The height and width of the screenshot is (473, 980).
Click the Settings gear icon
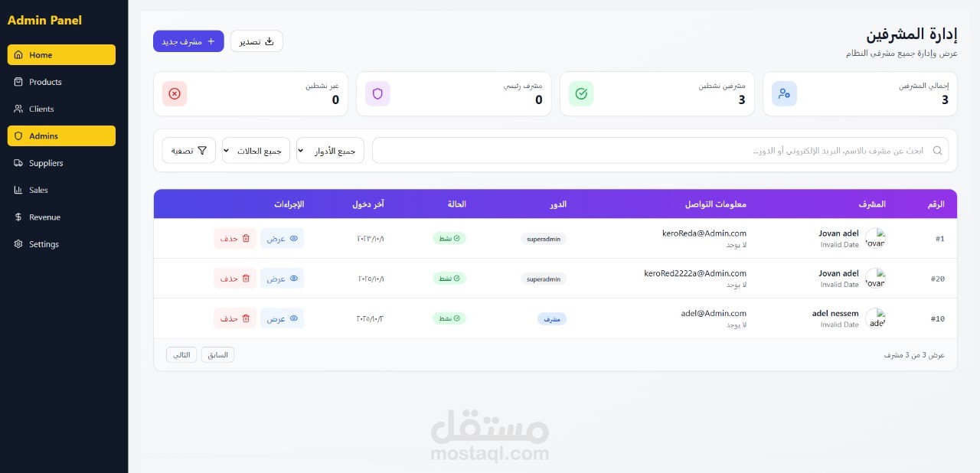18,244
